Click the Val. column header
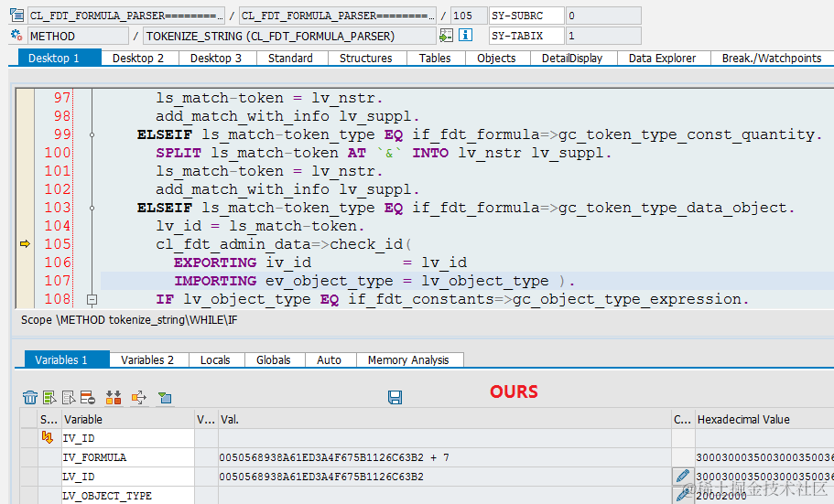Image resolution: width=834 pixels, height=504 pixels. click(x=445, y=420)
